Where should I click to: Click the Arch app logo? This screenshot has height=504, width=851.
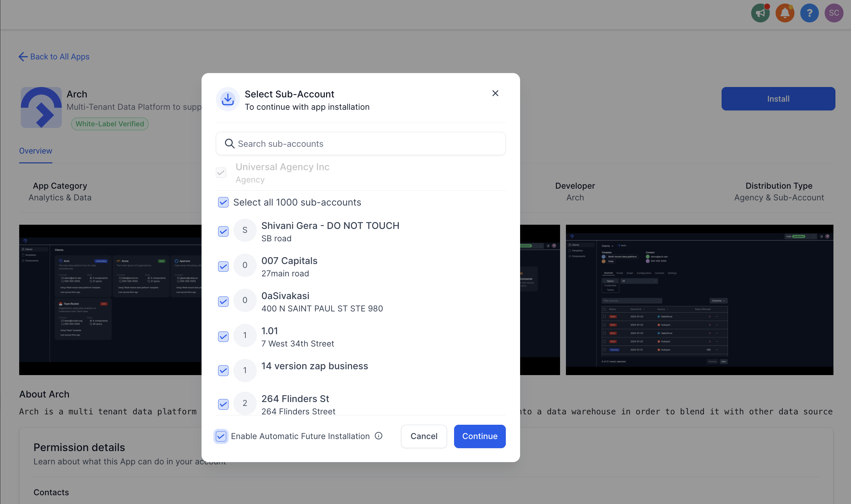(41, 107)
